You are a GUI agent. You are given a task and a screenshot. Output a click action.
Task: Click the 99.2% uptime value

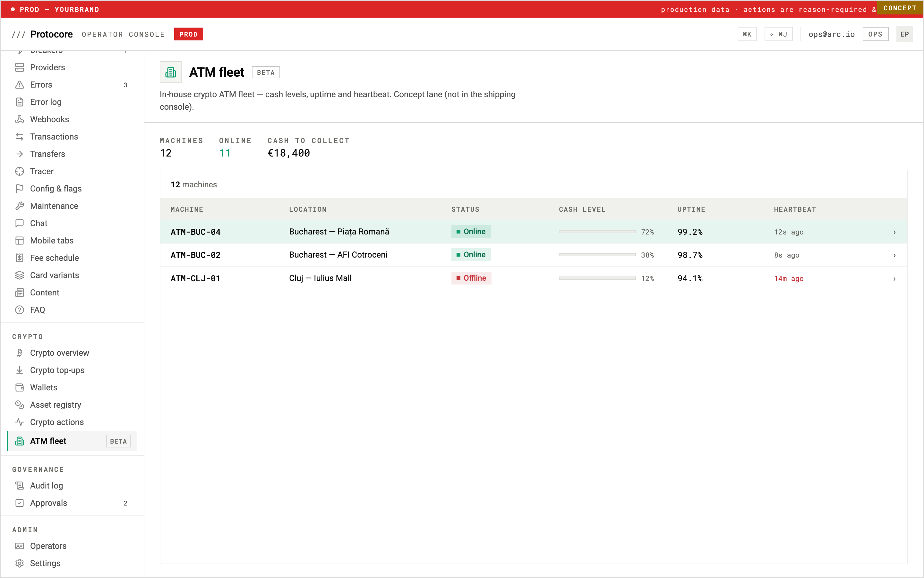tap(690, 232)
